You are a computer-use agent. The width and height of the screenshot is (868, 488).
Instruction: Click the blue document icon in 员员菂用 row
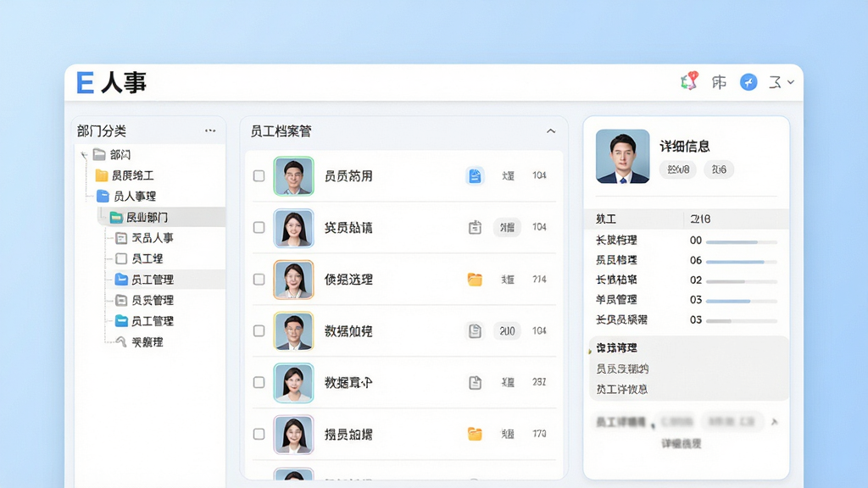[x=475, y=176]
